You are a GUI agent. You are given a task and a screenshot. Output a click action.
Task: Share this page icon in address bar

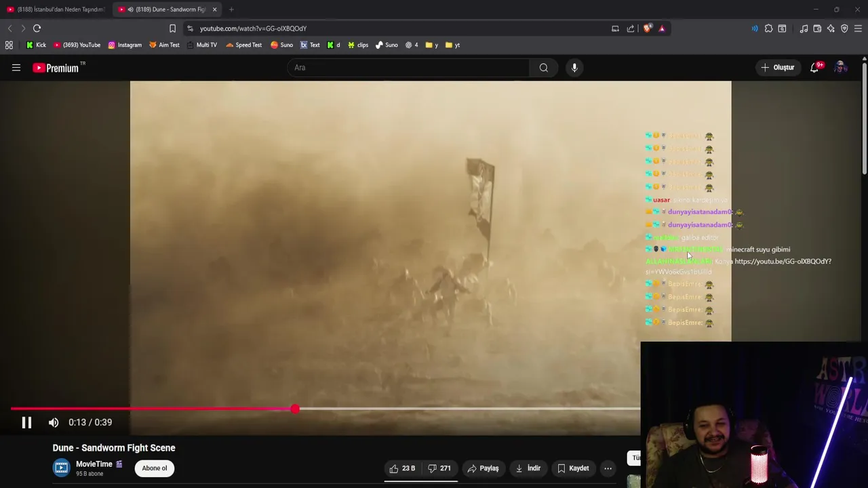[x=631, y=28]
